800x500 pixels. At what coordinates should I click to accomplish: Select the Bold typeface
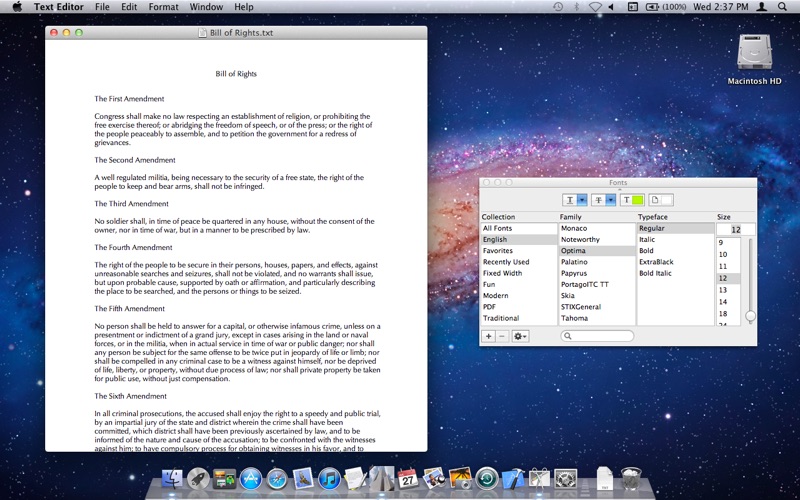pos(676,251)
